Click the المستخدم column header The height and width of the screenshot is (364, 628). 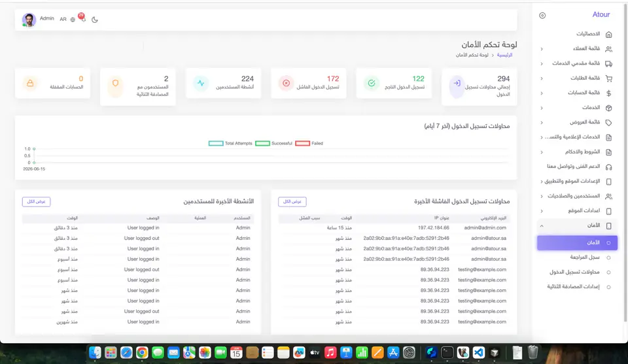pos(242,218)
